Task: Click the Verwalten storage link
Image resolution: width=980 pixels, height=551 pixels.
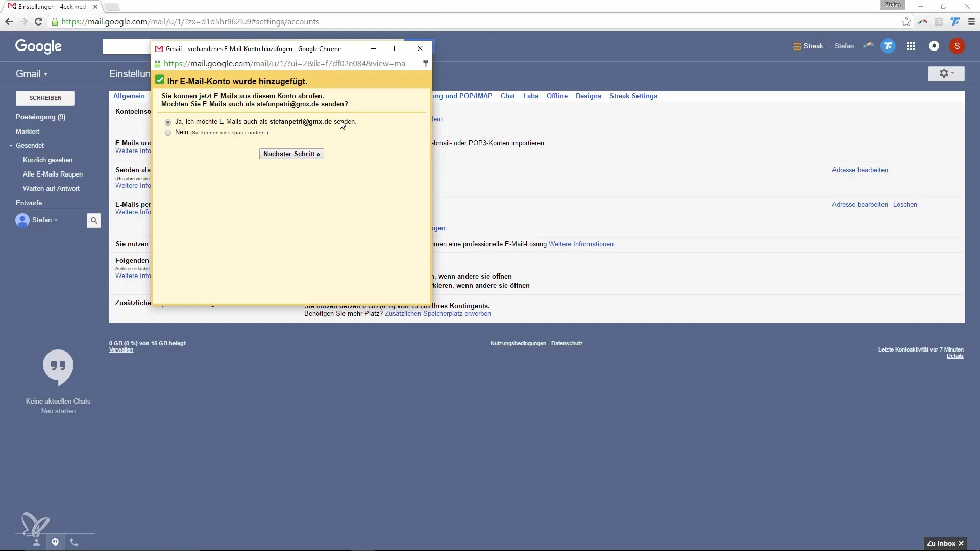Action: pyautogui.click(x=121, y=350)
